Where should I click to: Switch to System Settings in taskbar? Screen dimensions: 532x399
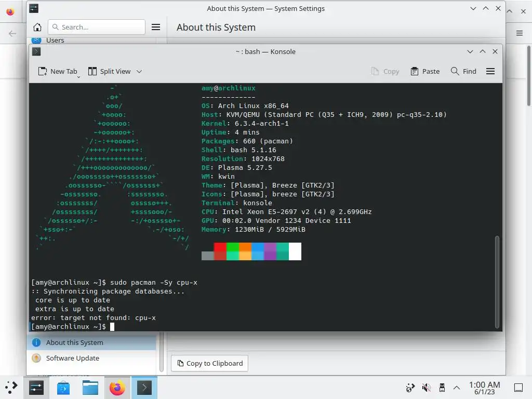pos(36,388)
